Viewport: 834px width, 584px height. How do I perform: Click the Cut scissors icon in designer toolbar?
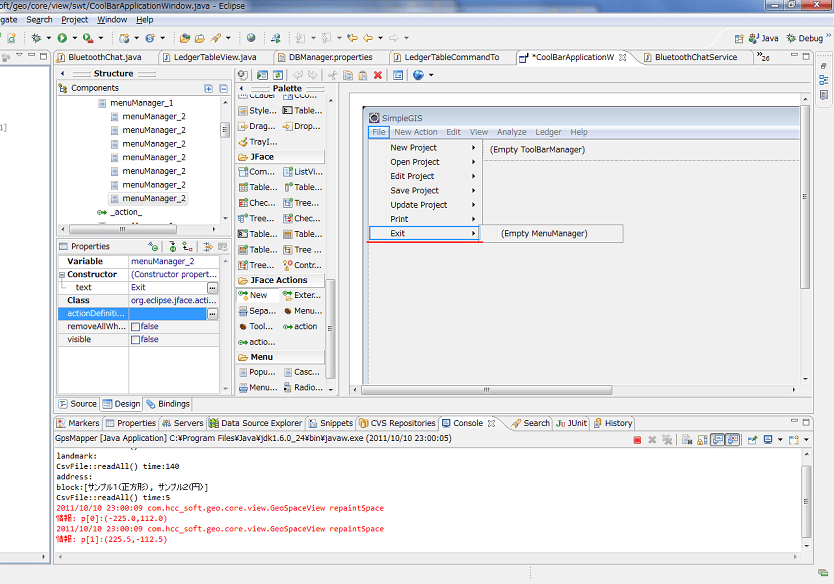331,75
